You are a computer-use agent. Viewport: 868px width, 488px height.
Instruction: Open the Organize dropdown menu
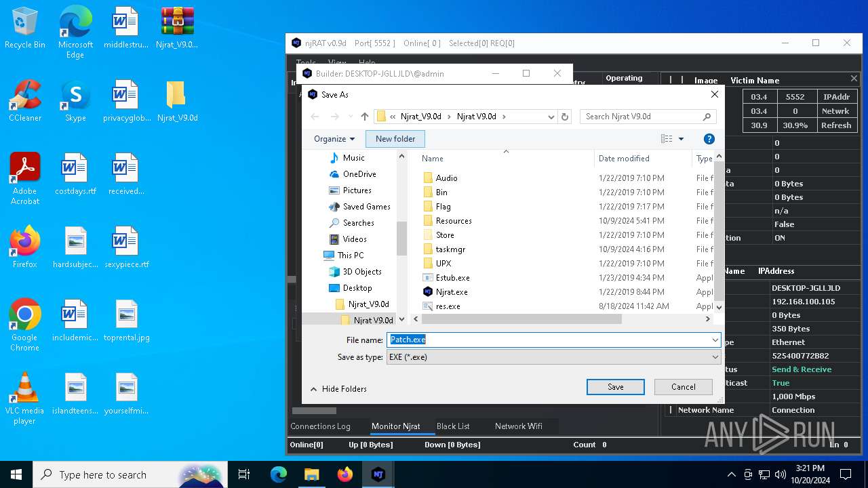[334, 139]
